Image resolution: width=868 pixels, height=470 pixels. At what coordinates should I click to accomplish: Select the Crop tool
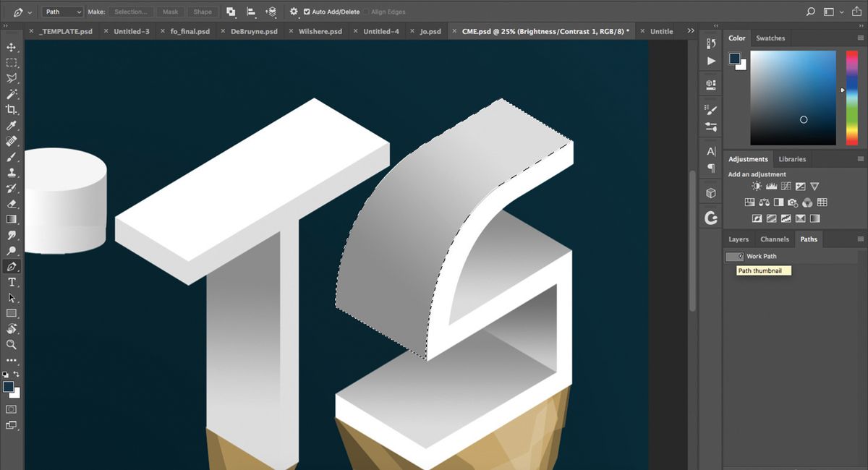11,110
